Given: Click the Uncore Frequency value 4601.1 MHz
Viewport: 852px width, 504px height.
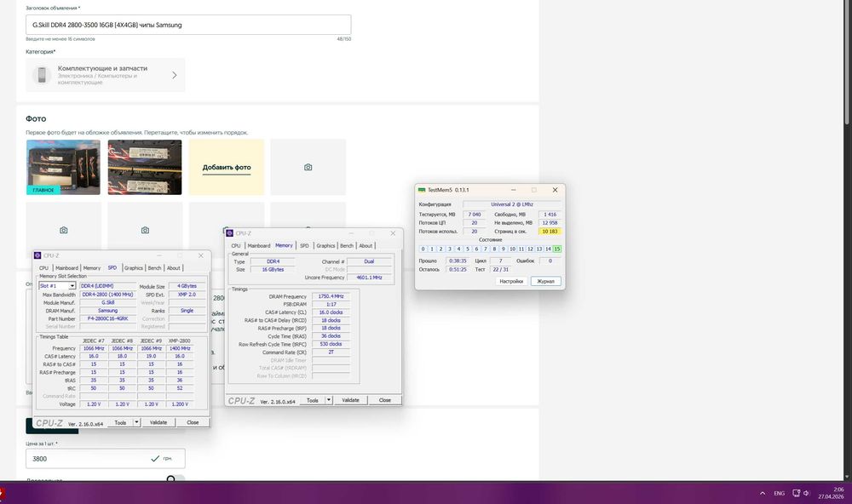Looking at the screenshot, I should pos(370,278).
